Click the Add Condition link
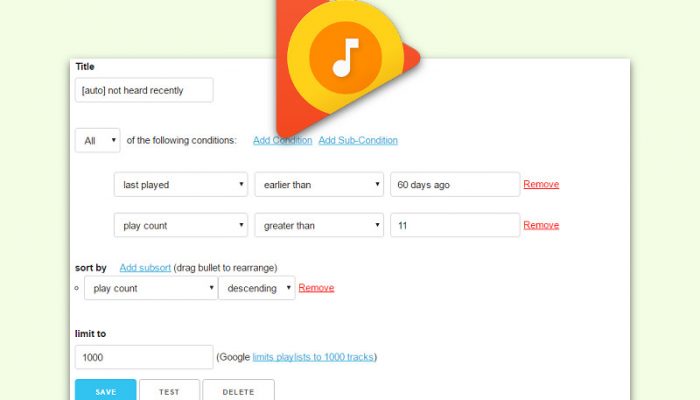 (283, 140)
